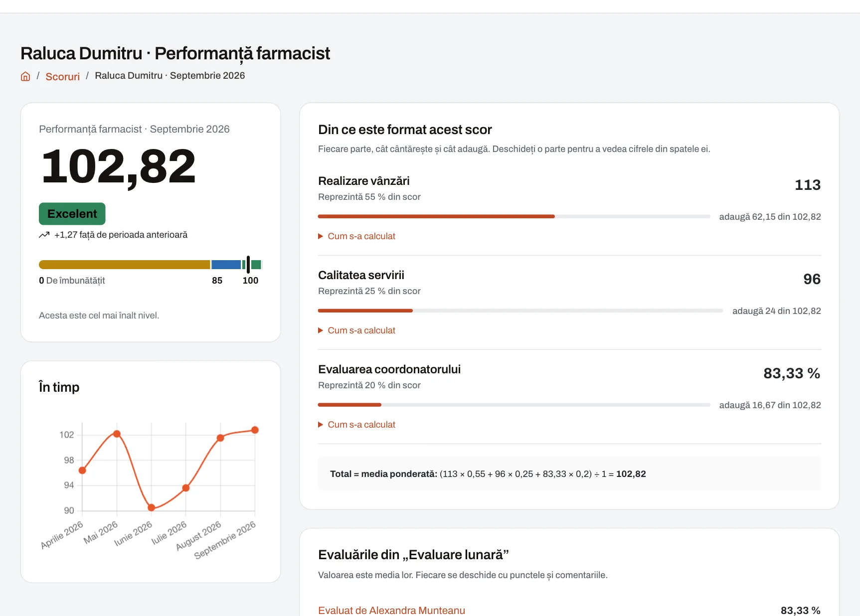Viewport: 860px width, 616px height.
Task: Click the value '113' for Realizare vânzări
Action: (808, 185)
